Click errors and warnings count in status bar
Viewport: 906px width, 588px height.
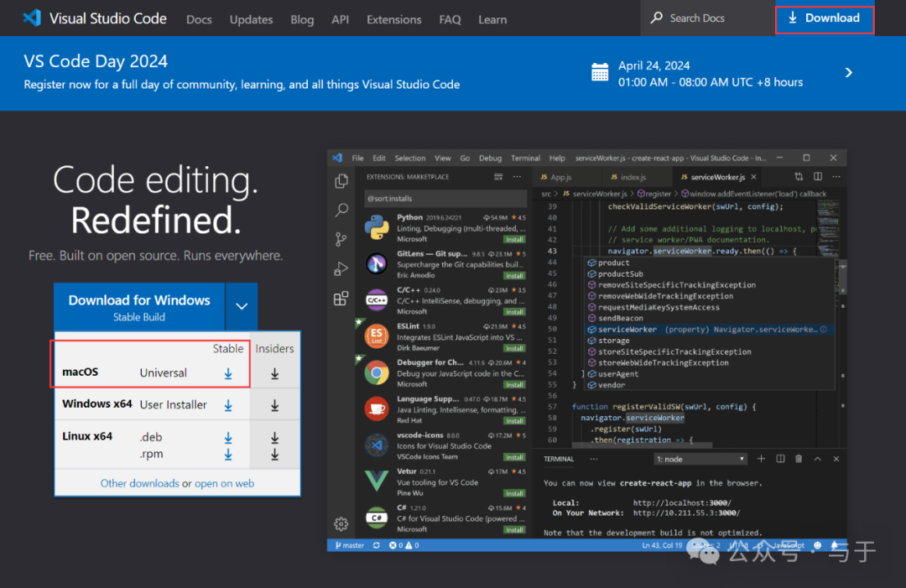click(404, 545)
